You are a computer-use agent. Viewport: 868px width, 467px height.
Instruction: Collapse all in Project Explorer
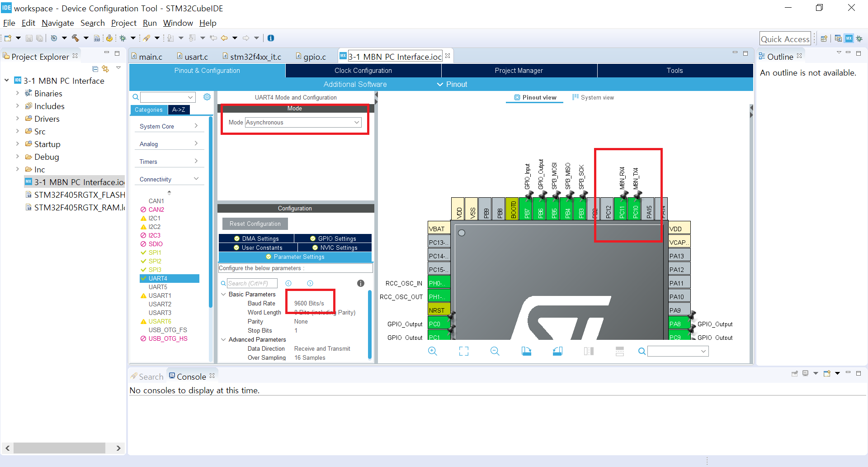point(95,69)
